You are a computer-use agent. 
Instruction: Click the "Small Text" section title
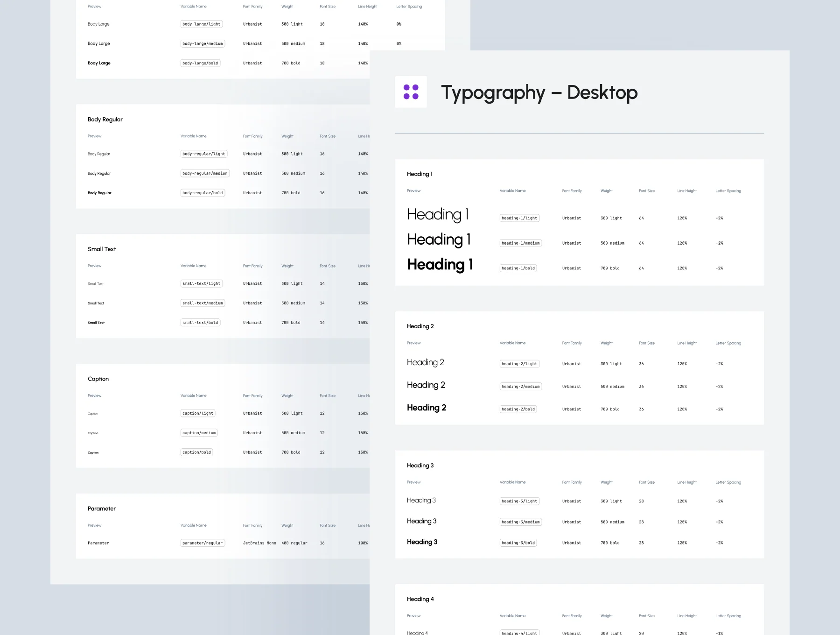(102, 249)
